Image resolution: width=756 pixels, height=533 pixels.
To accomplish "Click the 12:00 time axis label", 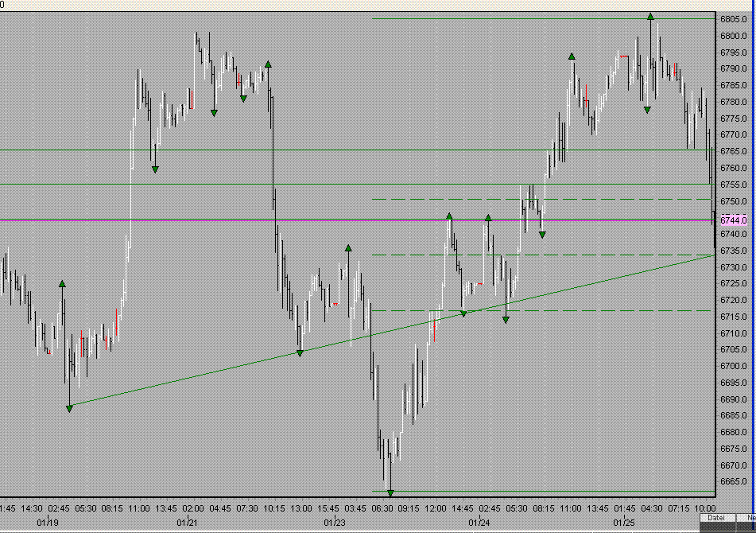I will tap(436, 508).
